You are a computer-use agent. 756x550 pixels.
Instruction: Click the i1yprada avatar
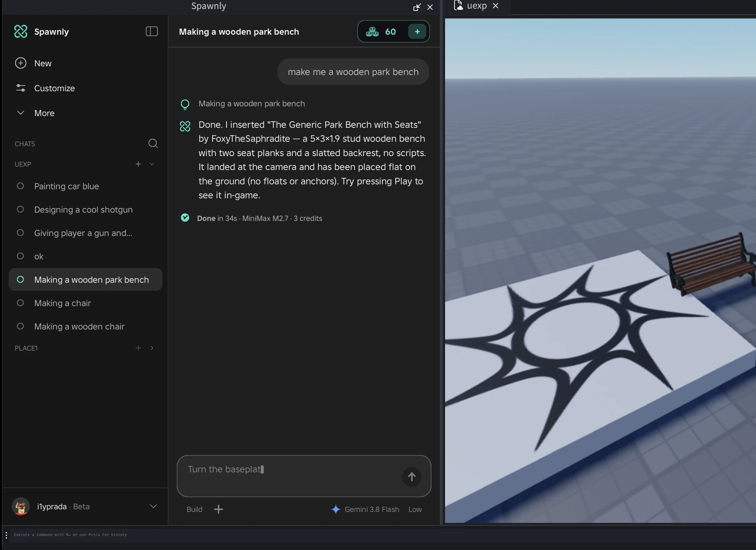[x=21, y=506]
